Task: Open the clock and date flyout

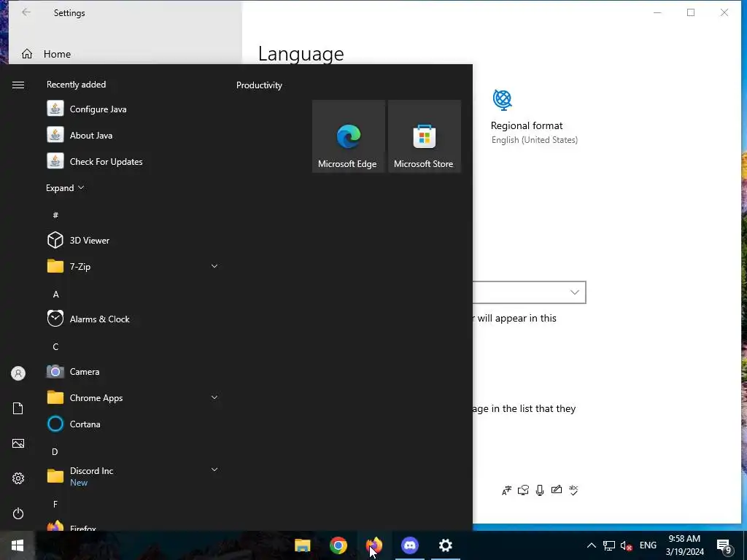Action: coord(684,545)
